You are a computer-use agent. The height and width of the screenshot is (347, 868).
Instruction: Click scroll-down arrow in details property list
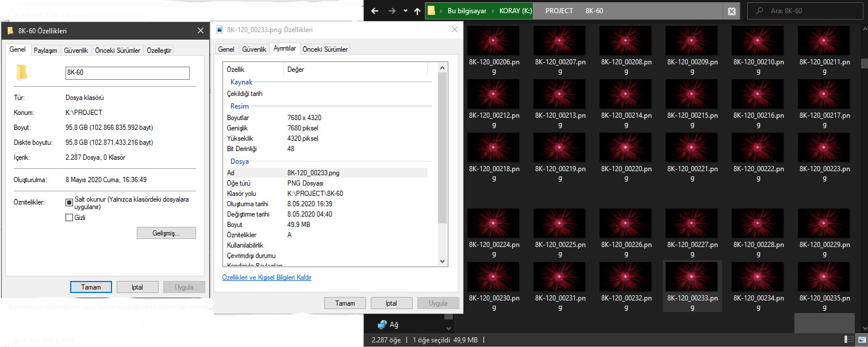pos(442,261)
